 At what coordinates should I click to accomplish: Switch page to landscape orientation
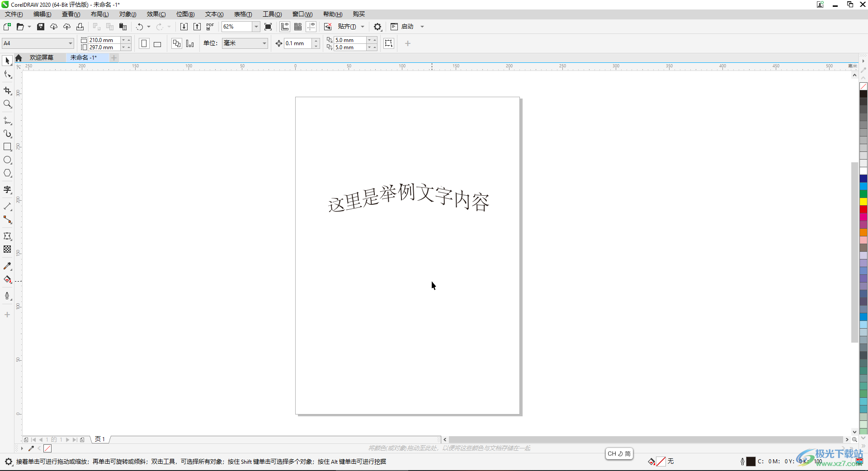point(157,43)
